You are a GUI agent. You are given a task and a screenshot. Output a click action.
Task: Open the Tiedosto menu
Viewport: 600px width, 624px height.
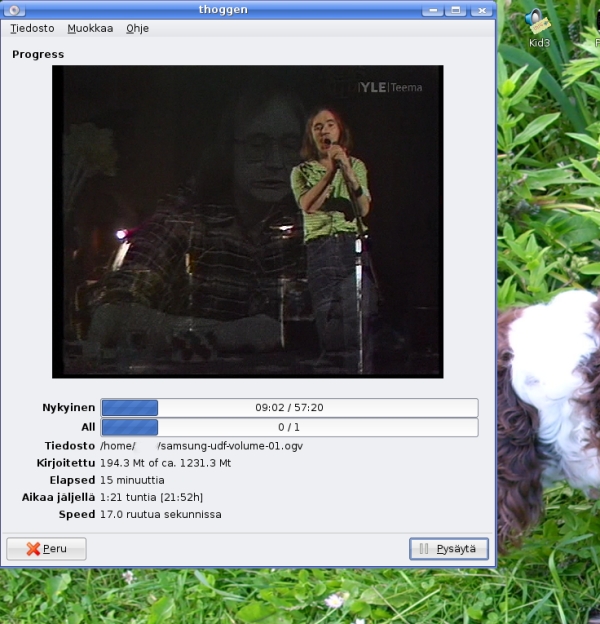(32, 29)
